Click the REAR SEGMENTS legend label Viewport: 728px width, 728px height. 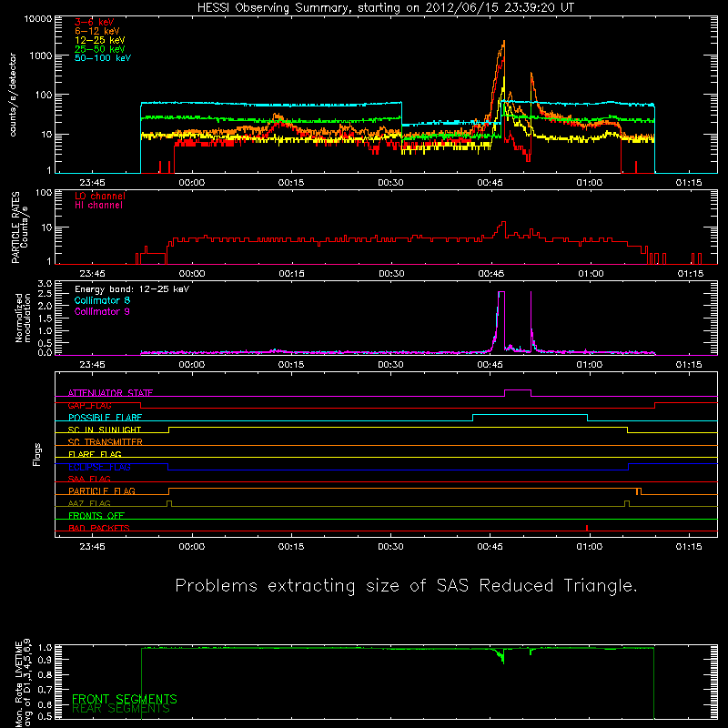[121, 709]
